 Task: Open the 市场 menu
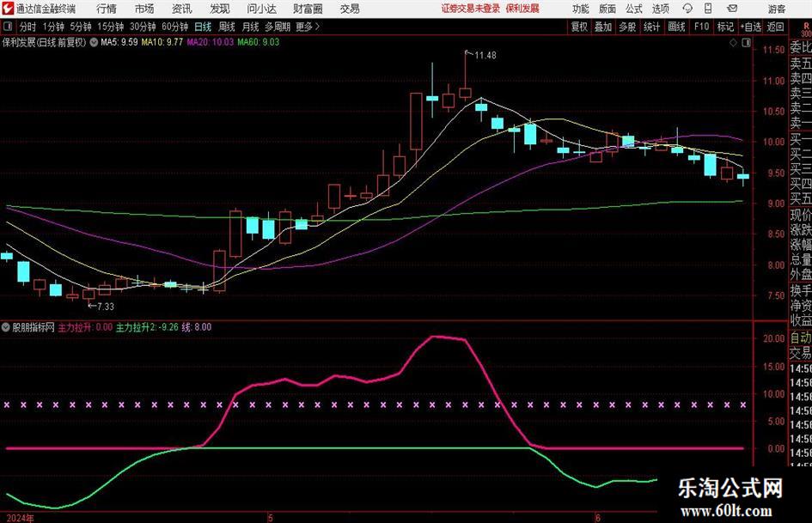click(144, 9)
